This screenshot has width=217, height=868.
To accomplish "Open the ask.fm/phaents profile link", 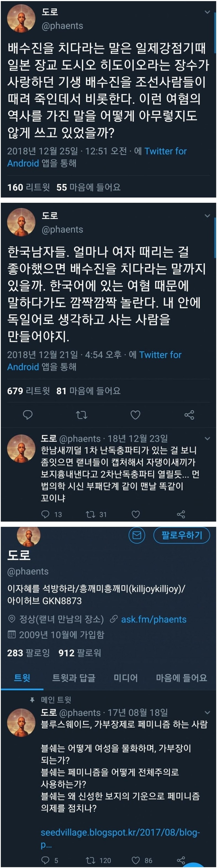I will 154,619.
